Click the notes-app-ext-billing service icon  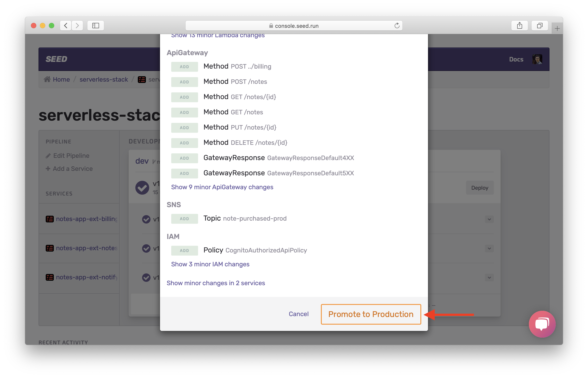point(50,219)
